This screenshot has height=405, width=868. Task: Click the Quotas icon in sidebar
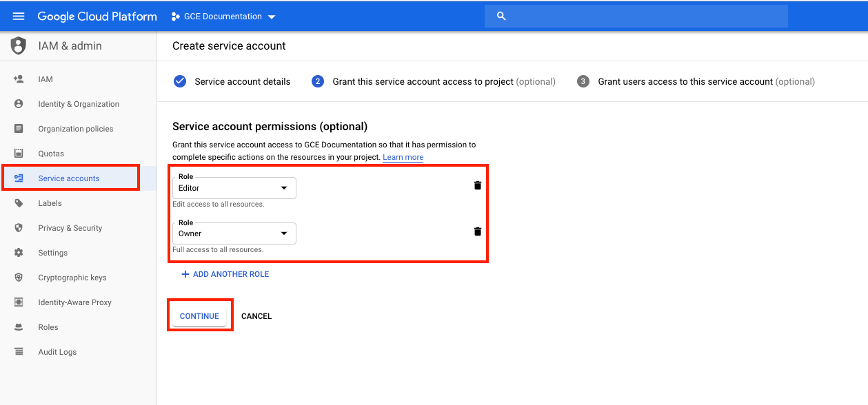coord(19,154)
